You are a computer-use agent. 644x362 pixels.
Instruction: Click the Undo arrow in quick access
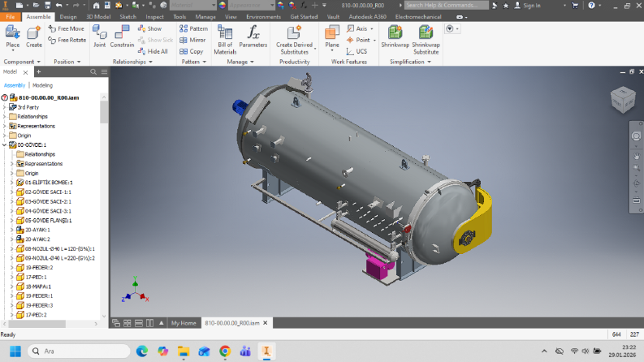(58, 6)
